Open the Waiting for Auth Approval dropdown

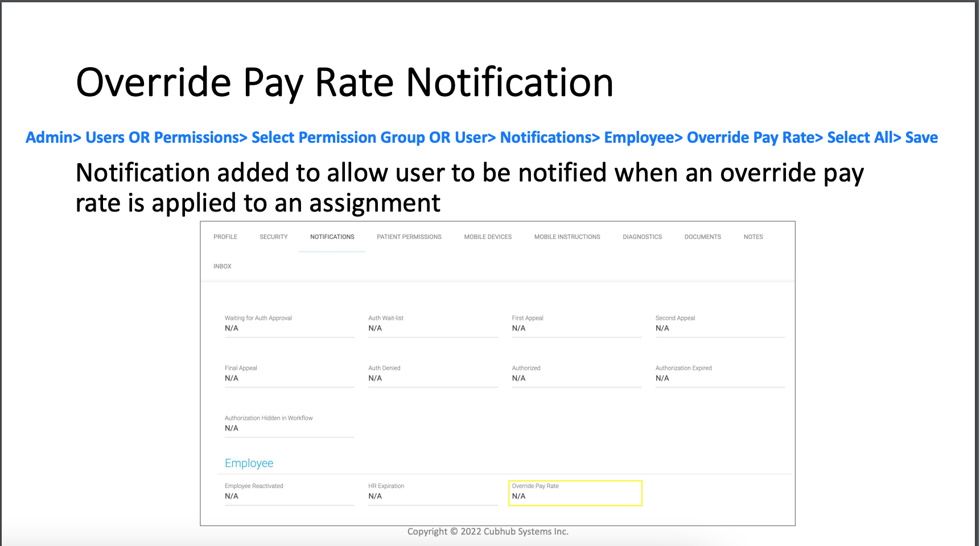pyautogui.click(x=289, y=326)
